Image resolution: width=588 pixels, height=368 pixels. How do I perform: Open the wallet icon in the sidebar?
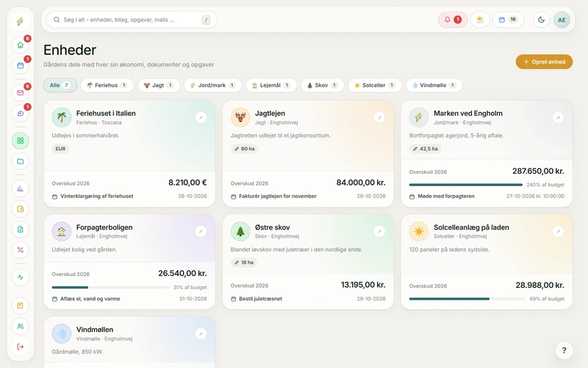point(21,209)
